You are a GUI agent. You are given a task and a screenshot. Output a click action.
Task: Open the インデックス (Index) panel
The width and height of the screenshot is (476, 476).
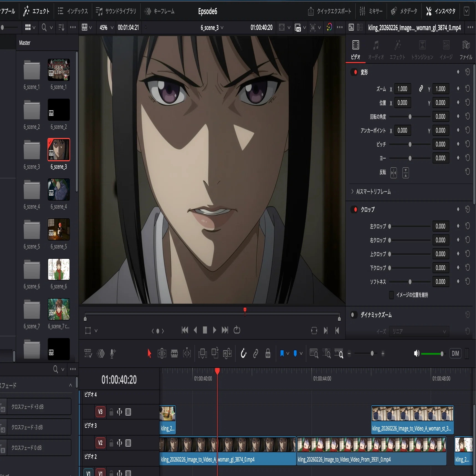[73, 11]
